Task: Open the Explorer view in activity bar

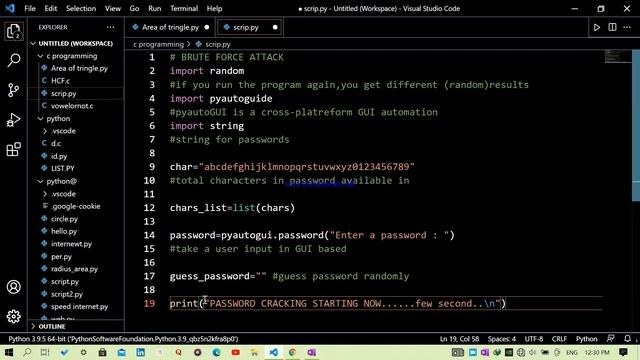Action: (x=13, y=32)
